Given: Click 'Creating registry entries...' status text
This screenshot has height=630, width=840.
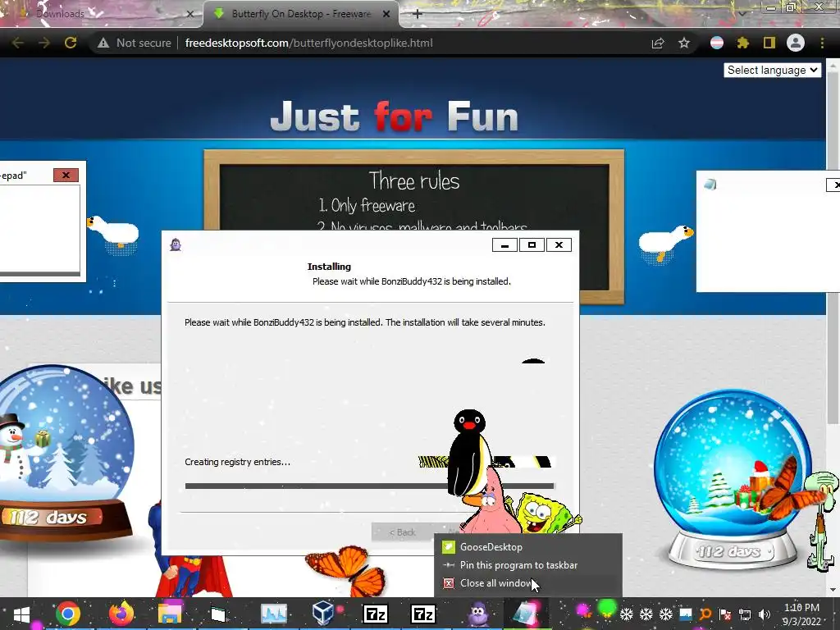Looking at the screenshot, I should pos(237,462).
